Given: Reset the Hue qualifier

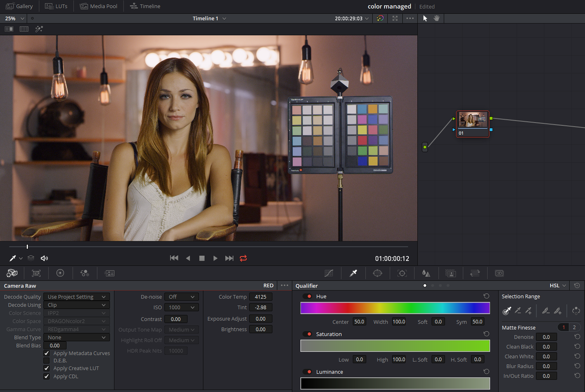Looking at the screenshot, I should point(486,296).
